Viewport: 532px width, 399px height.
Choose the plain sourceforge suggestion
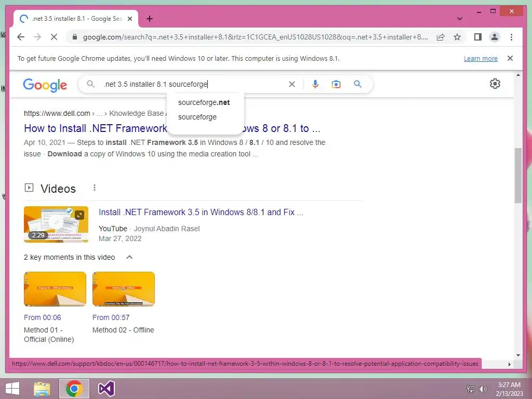tap(197, 117)
